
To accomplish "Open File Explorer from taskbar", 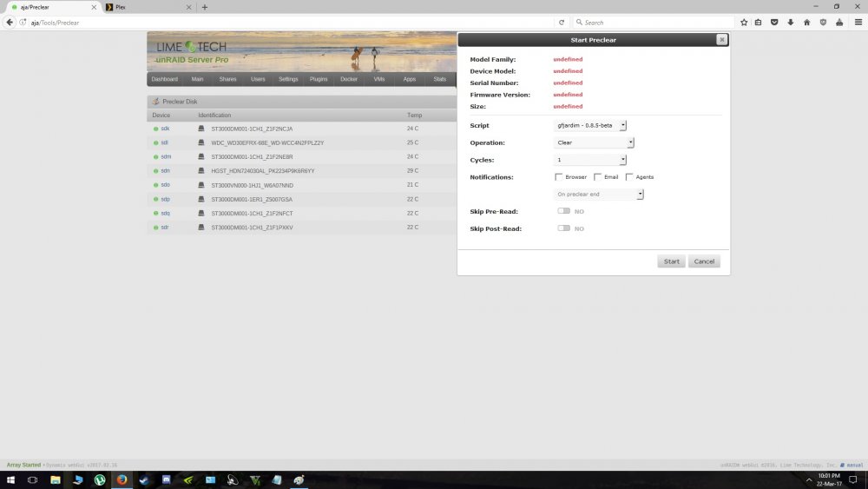I will coord(56,479).
